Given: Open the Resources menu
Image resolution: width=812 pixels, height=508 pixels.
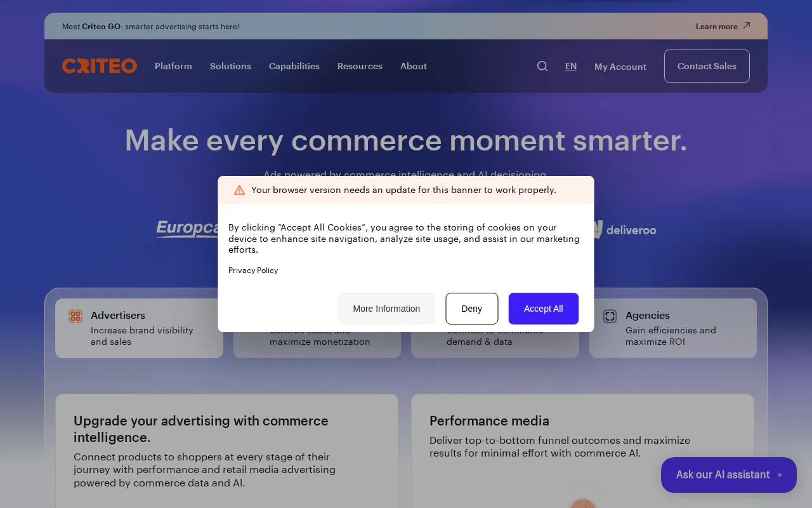Looking at the screenshot, I should tap(360, 66).
